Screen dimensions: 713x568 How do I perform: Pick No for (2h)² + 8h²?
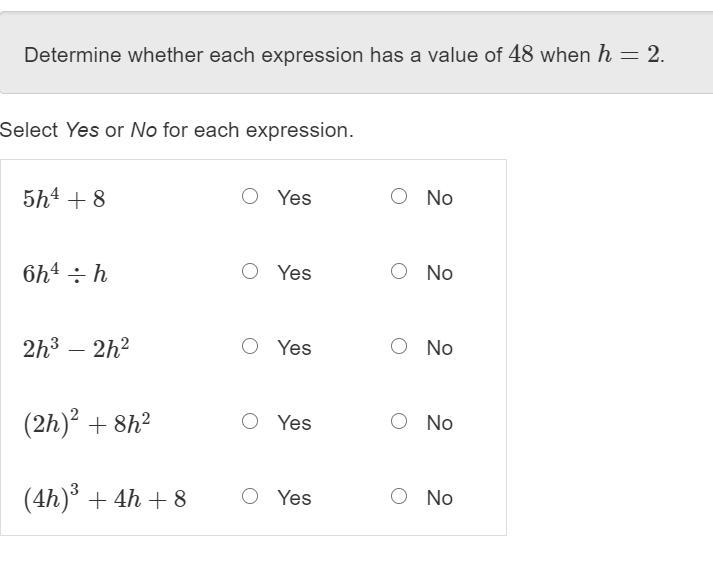(399, 422)
